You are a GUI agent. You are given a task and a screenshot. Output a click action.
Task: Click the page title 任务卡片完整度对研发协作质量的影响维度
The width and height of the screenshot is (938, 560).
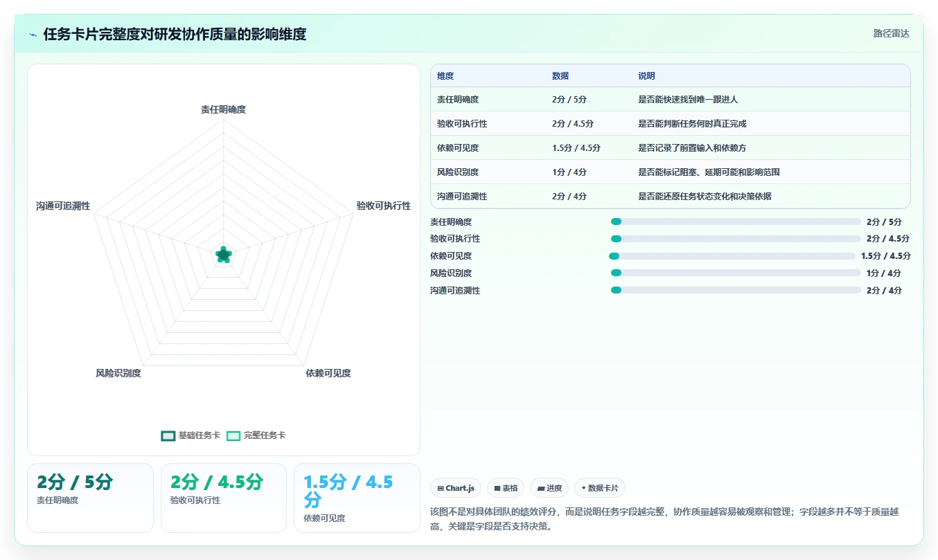pyautogui.click(x=175, y=35)
